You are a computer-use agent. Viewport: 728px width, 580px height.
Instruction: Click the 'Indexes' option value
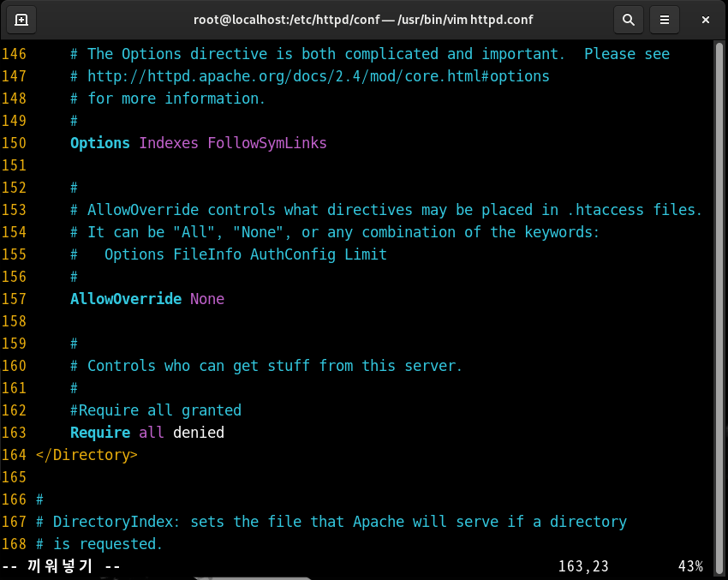pyautogui.click(x=169, y=143)
